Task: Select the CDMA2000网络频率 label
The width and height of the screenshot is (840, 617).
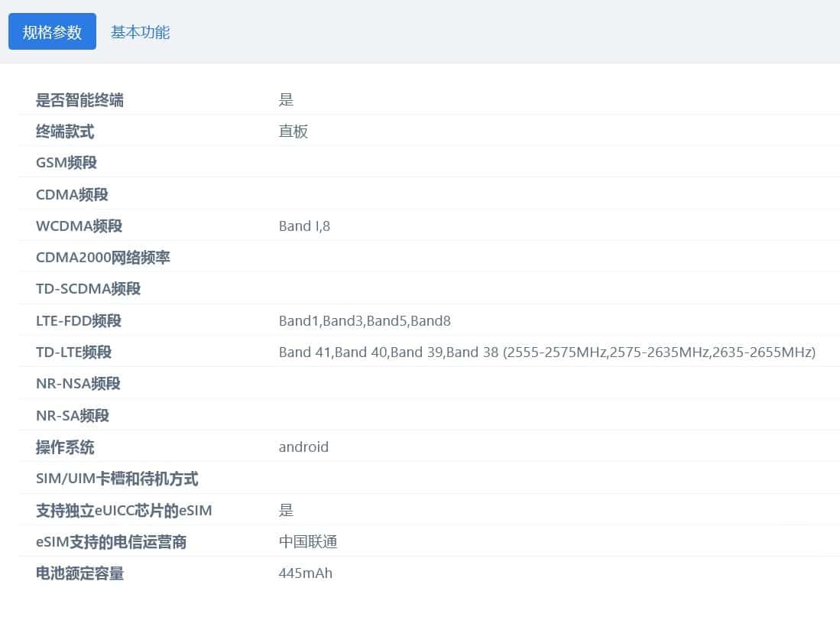Action: click(102, 258)
